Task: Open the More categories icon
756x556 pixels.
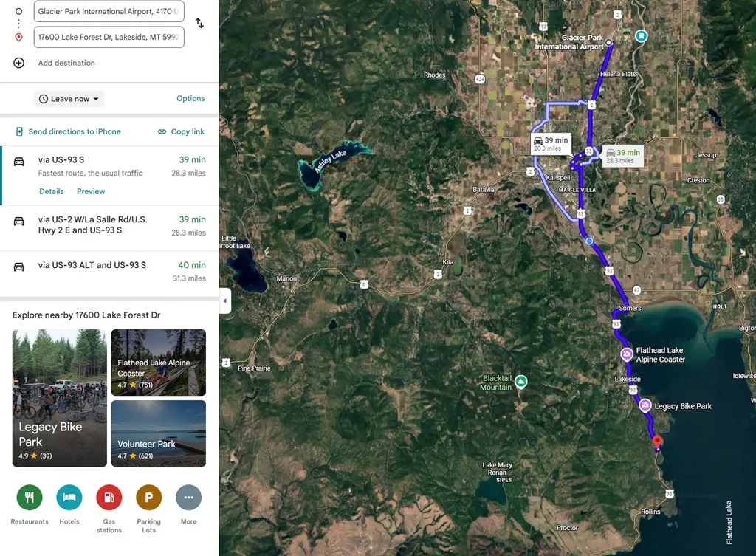Action: coord(188,497)
